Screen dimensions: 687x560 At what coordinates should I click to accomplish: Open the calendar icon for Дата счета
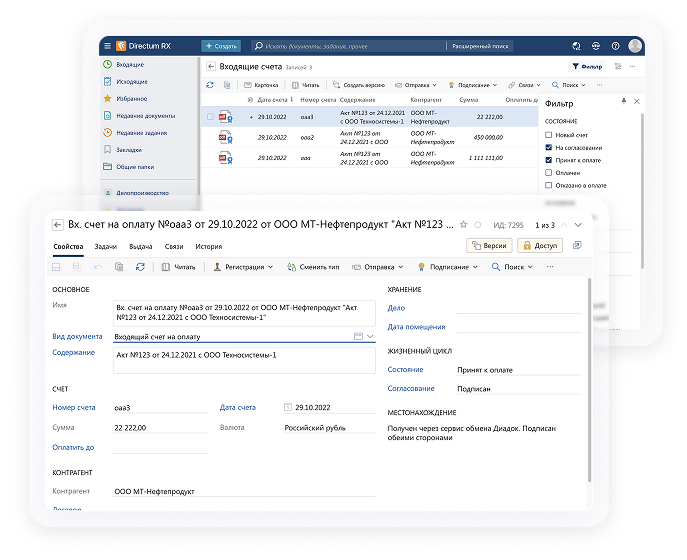click(287, 408)
